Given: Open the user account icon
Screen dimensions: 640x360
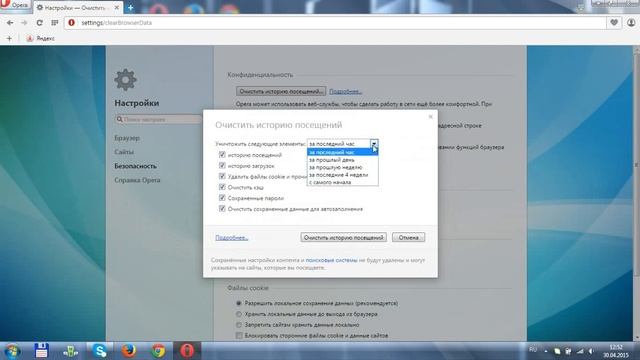Looking at the screenshot, I should click(x=631, y=23).
